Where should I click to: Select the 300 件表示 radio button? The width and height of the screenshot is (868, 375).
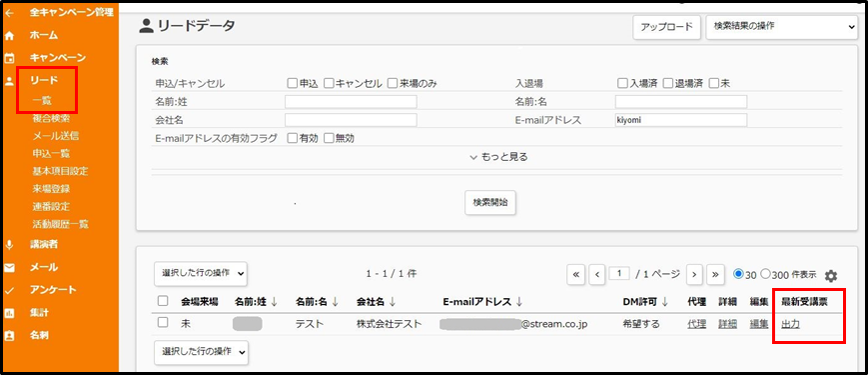coord(765,274)
